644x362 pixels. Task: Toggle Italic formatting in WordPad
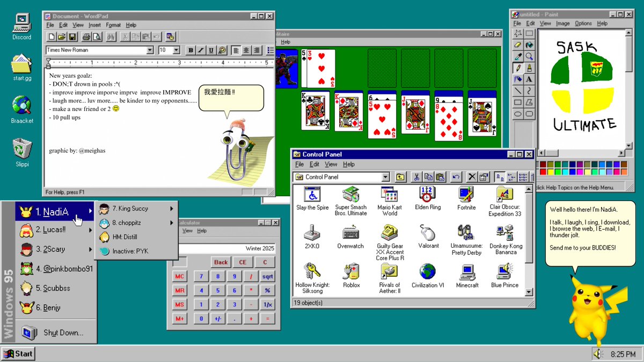pos(201,50)
